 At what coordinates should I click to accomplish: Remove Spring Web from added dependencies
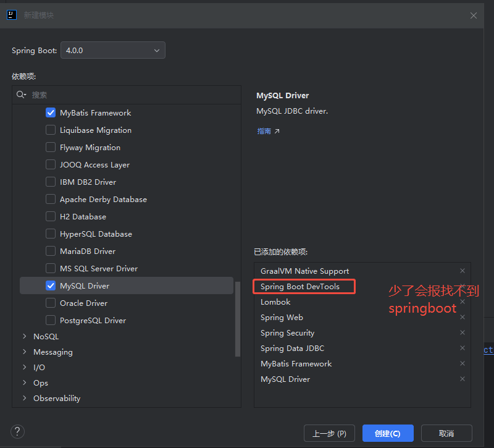pyautogui.click(x=462, y=317)
